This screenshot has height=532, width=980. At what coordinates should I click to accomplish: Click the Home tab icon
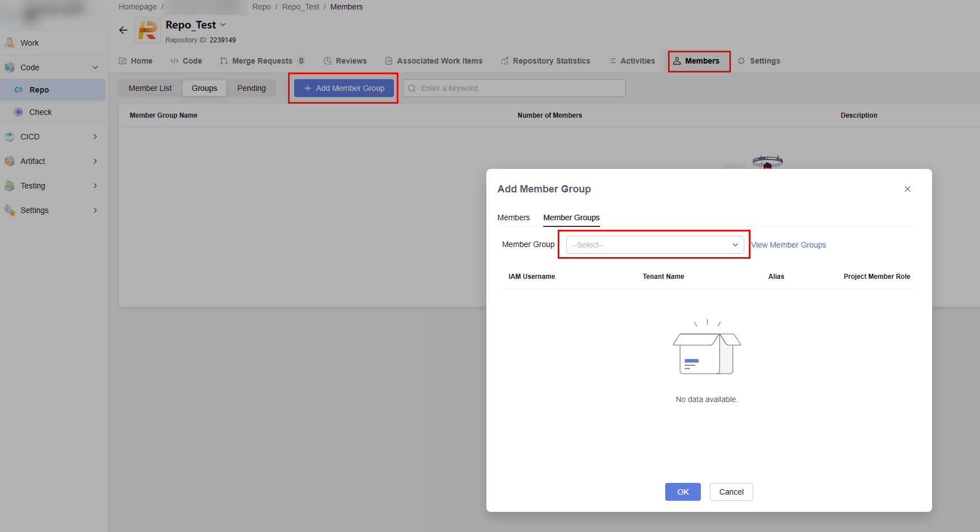pyautogui.click(x=123, y=61)
